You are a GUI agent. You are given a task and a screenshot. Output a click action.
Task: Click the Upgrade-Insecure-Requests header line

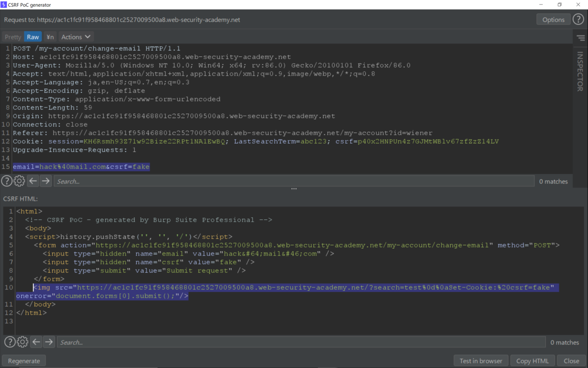(74, 150)
